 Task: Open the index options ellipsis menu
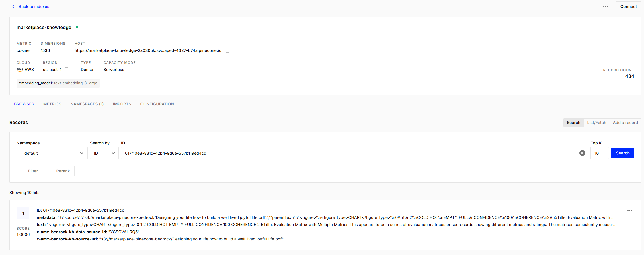[x=605, y=6]
